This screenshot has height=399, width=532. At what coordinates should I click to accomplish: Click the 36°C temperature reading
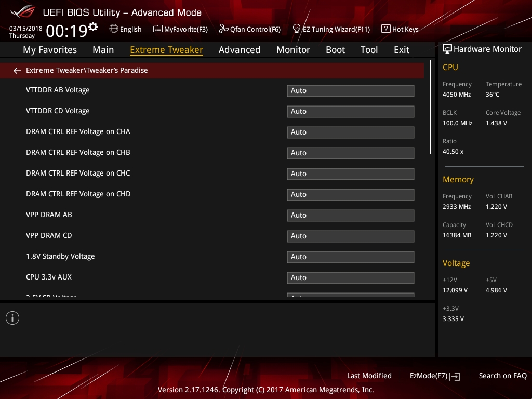493,95
